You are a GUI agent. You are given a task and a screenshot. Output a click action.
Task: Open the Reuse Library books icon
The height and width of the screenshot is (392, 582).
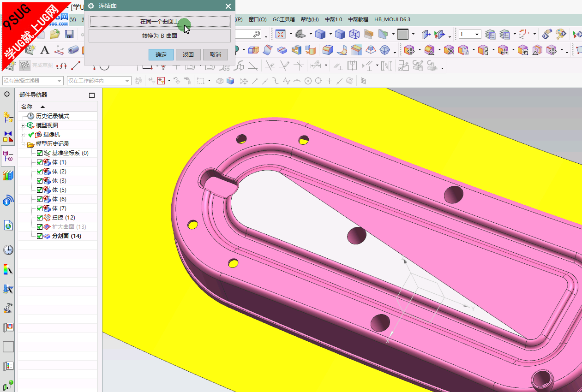pyautogui.click(x=8, y=175)
